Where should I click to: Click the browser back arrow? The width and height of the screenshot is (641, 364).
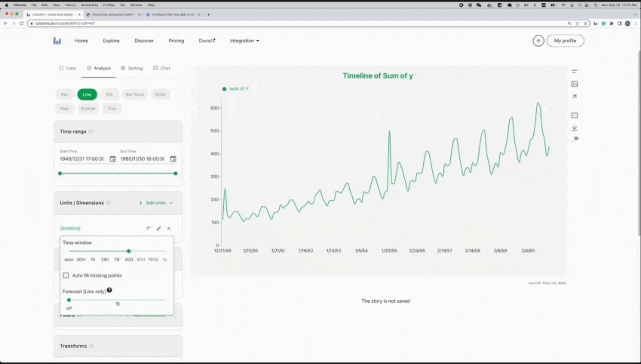click(x=5, y=23)
